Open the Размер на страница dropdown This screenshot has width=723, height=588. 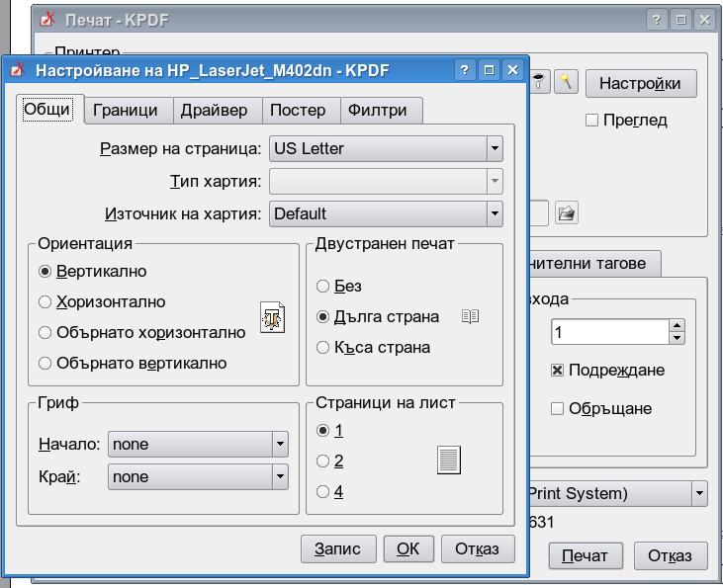click(x=386, y=148)
